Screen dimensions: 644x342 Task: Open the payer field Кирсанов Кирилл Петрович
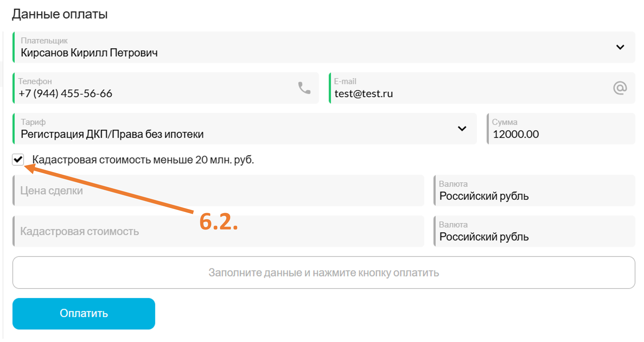(324, 47)
